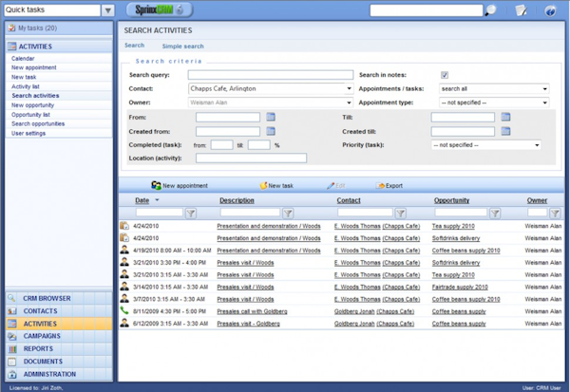Click the Location (activity) input field

click(x=251, y=158)
